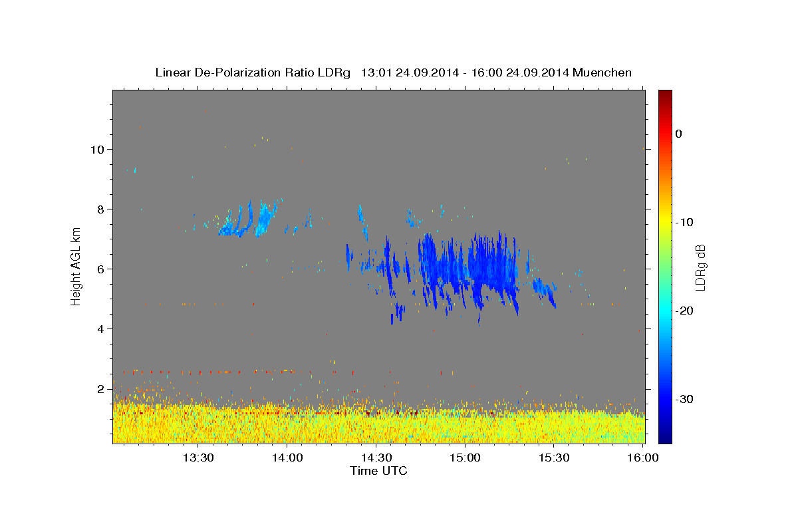
Task: Click the height axis '8' tick label
Action: pyautogui.click(x=101, y=209)
